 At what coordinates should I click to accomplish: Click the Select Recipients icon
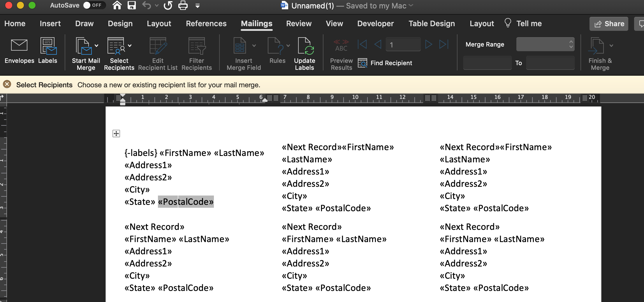click(116, 46)
